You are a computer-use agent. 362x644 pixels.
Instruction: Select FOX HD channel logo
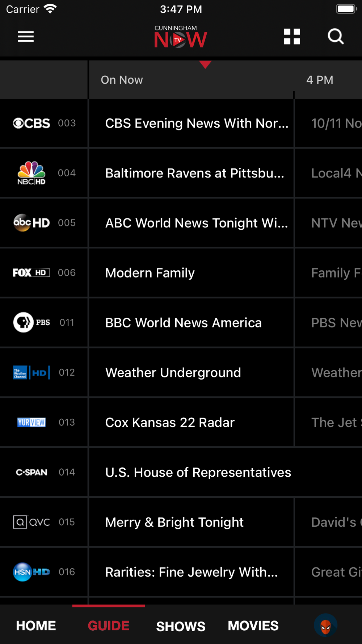(31, 273)
